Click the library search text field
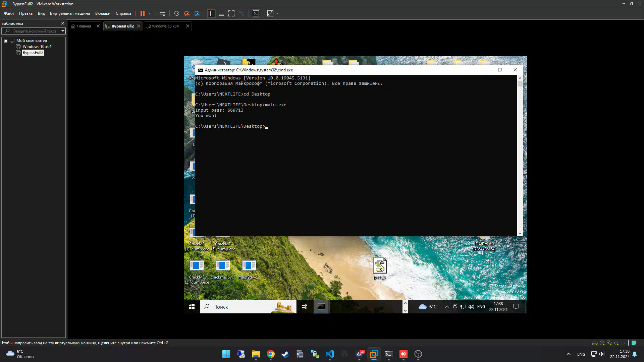This screenshot has width=644, height=362. 35,31
